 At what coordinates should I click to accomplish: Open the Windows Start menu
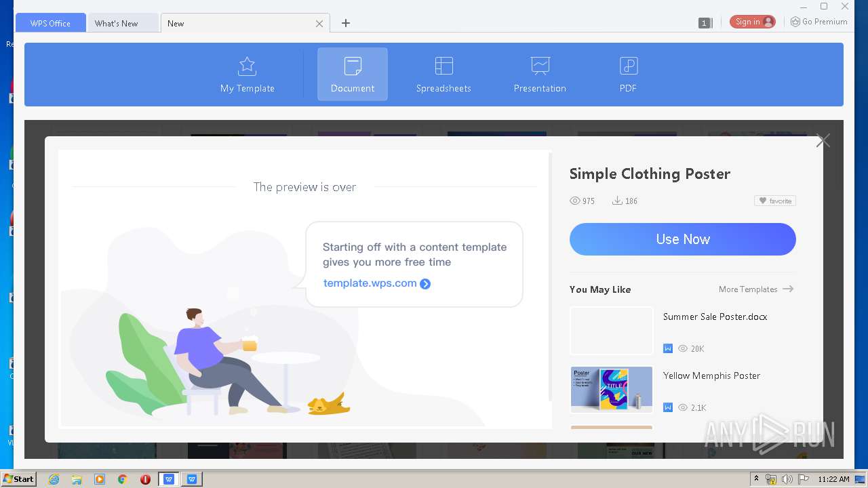click(18, 479)
